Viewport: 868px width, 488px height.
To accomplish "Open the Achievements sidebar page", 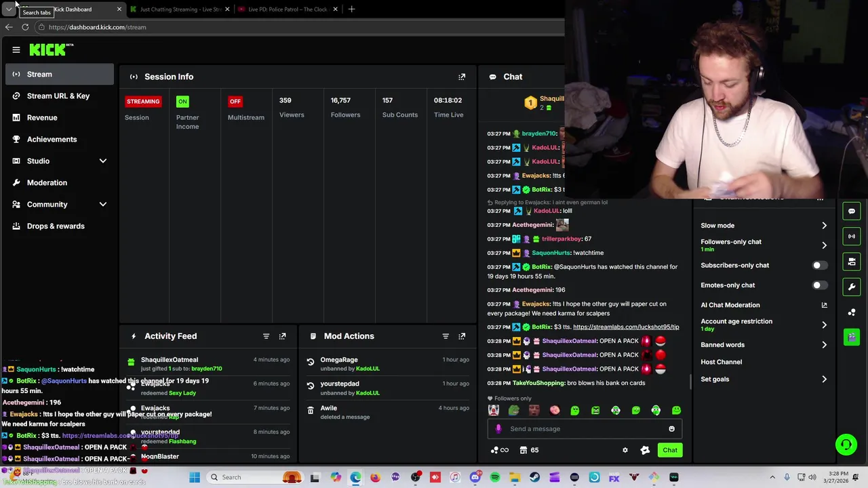I will (x=60, y=139).
